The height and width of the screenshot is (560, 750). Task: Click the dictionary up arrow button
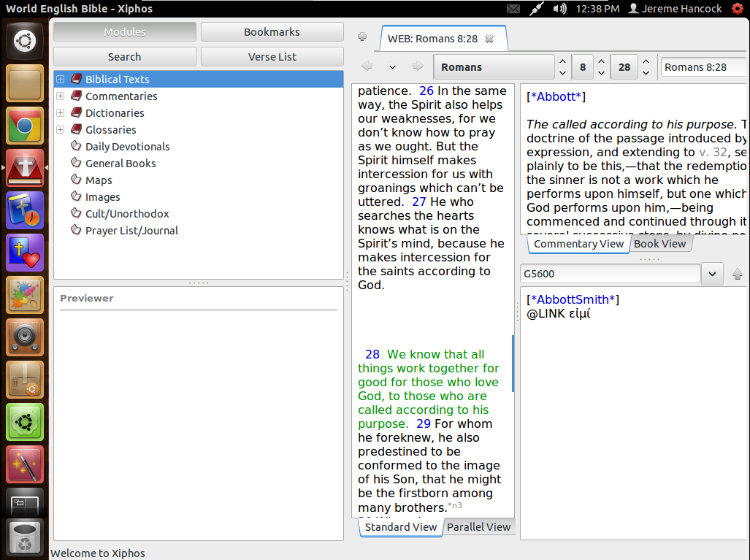[x=737, y=274]
